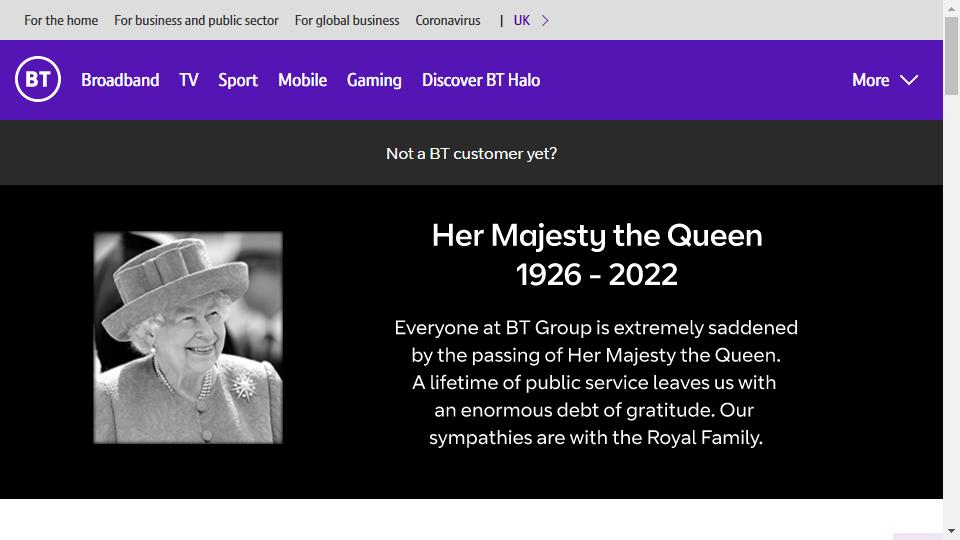Image resolution: width=960 pixels, height=540 pixels.
Task: Go to the TV section
Action: (189, 80)
